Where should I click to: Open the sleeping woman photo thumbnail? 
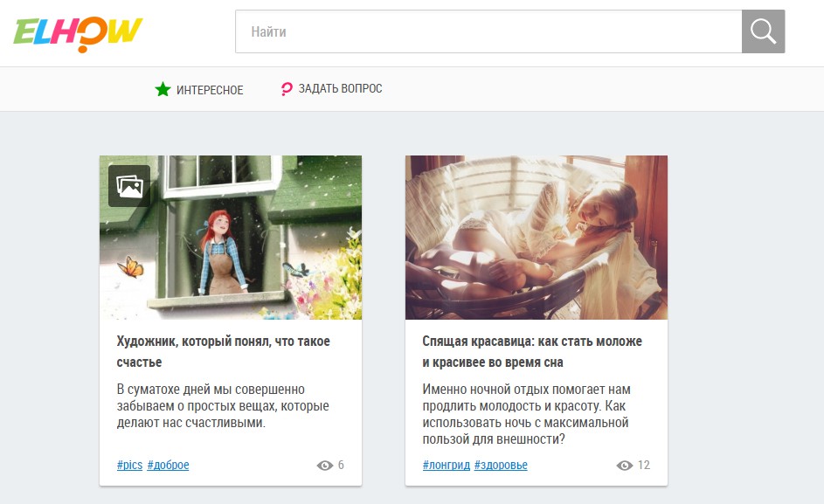pos(537,238)
